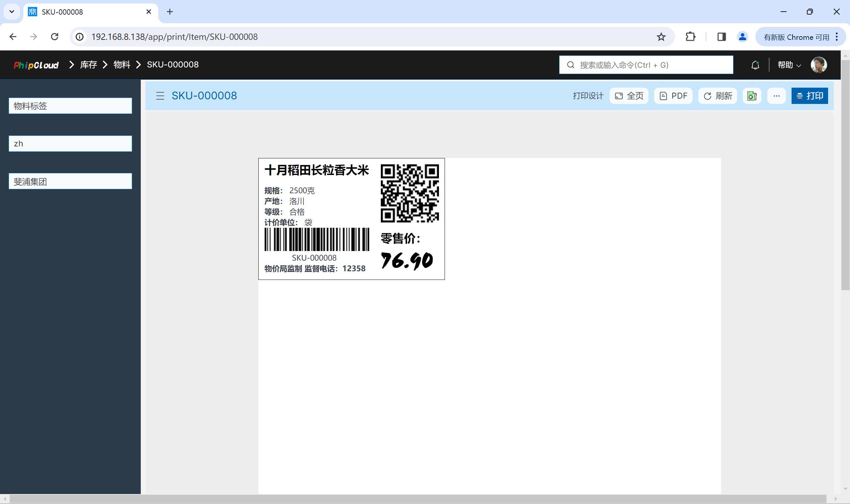
Task: Export using the PDF button
Action: (x=673, y=96)
